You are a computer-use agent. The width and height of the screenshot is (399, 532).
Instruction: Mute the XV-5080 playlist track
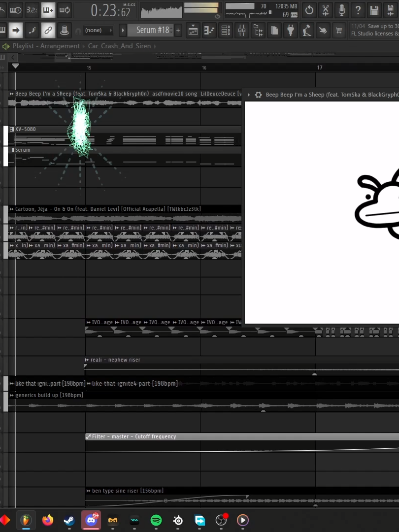[5, 135]
